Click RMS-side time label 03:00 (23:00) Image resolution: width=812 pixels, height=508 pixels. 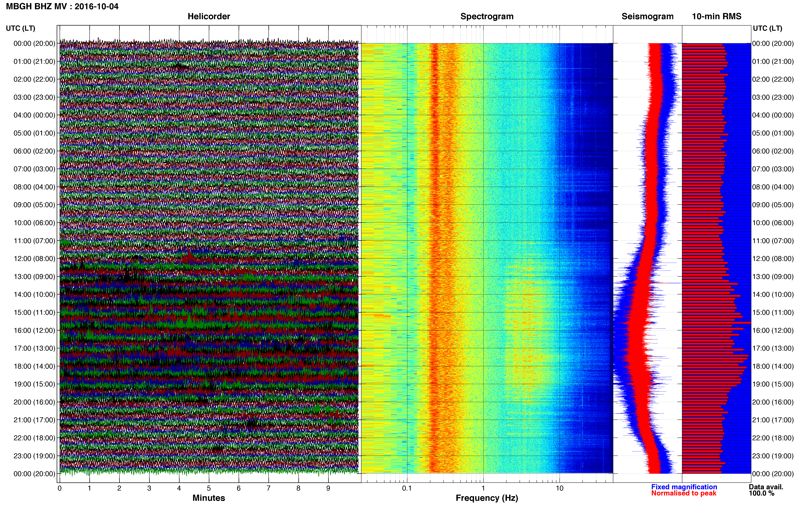click(x=773, y=97)
